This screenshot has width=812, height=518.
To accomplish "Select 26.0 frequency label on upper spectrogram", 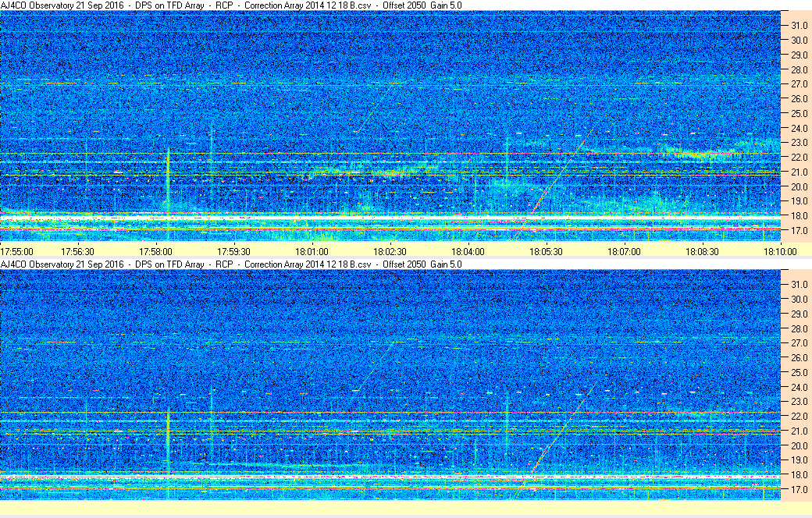I will pos(796,99).
